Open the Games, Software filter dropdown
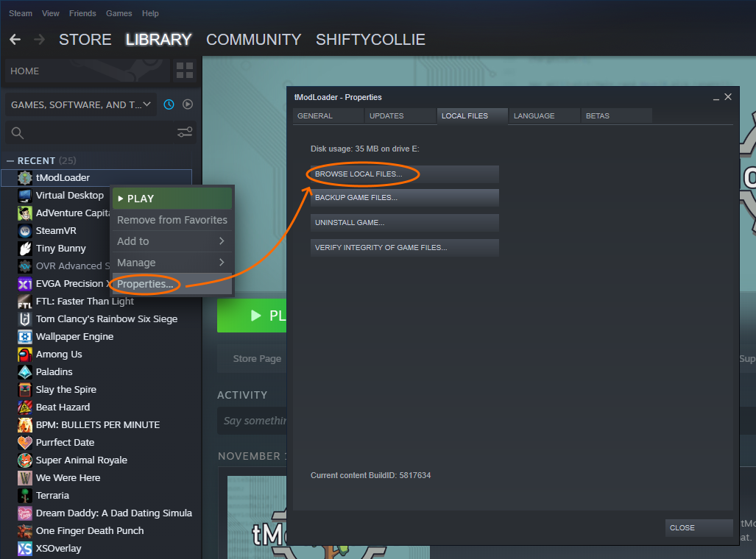Image resolution: width=756 pixels, height=559 pixels. pyautogui.click(x=81, y=104)
